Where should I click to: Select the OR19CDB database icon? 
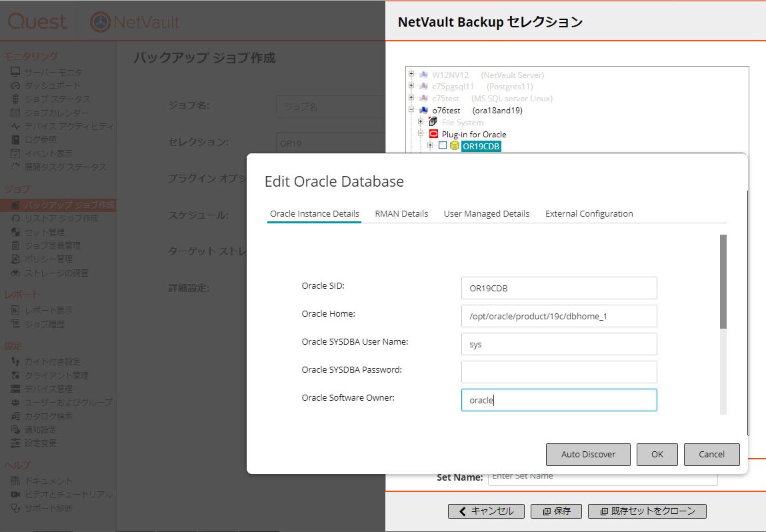coord(454,145)
